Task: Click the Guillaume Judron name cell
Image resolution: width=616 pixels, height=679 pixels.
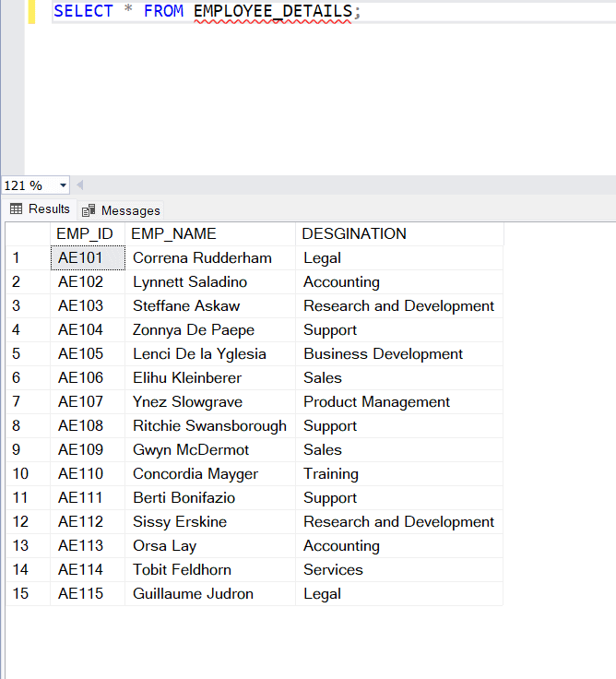Action: coord(210,593)
